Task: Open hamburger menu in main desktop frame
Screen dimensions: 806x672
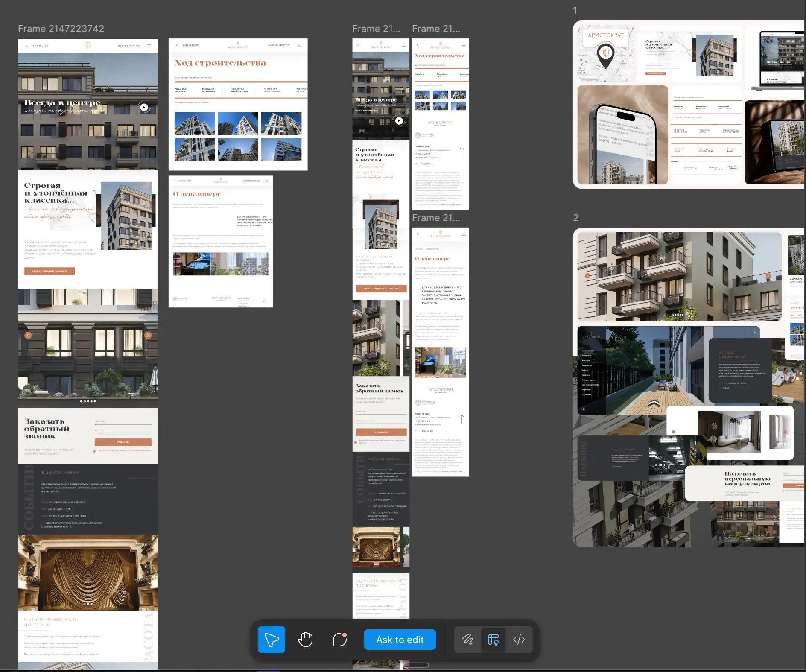Action: (x=149, y=46)
